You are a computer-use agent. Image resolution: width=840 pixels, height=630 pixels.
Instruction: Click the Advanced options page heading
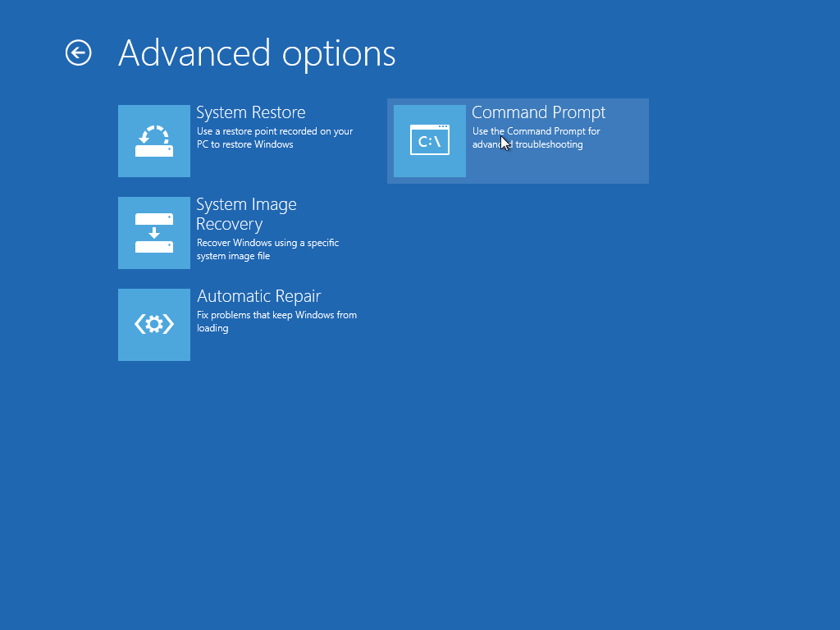click(x=257, y=53)
